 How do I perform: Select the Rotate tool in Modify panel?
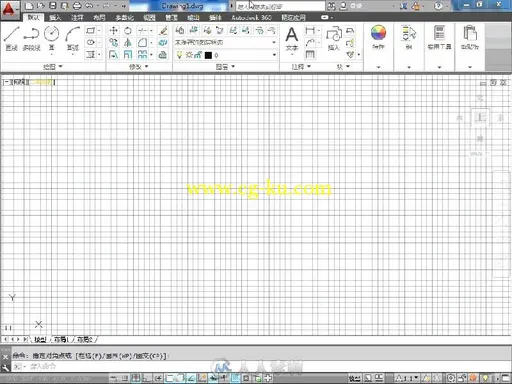click(x=128, y=31)
